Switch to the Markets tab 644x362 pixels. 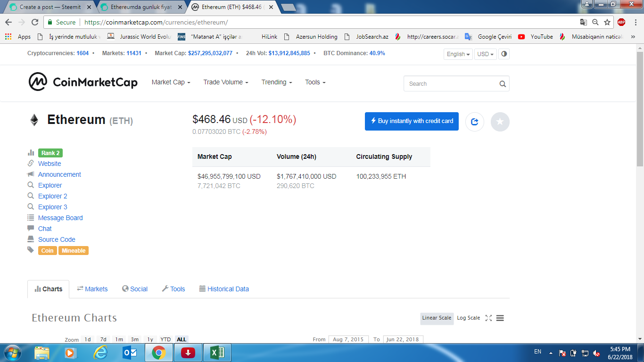pos(92,289)
